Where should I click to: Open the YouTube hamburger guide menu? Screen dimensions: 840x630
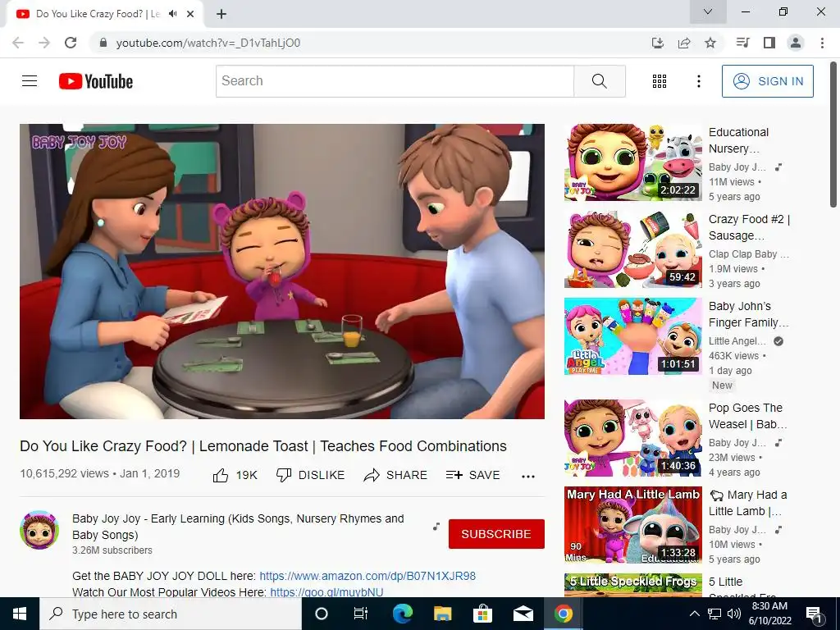pos(30,81)
